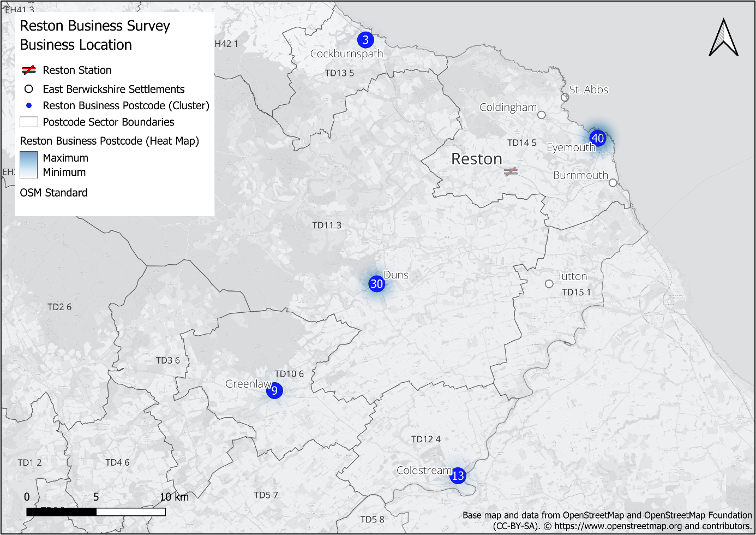
Task: Click the TD10 6 postcode sector label
Action: click(x=289, y=374)
